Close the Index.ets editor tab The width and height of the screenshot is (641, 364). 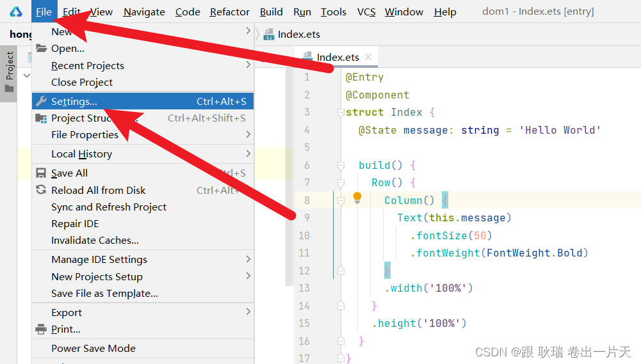368,57
